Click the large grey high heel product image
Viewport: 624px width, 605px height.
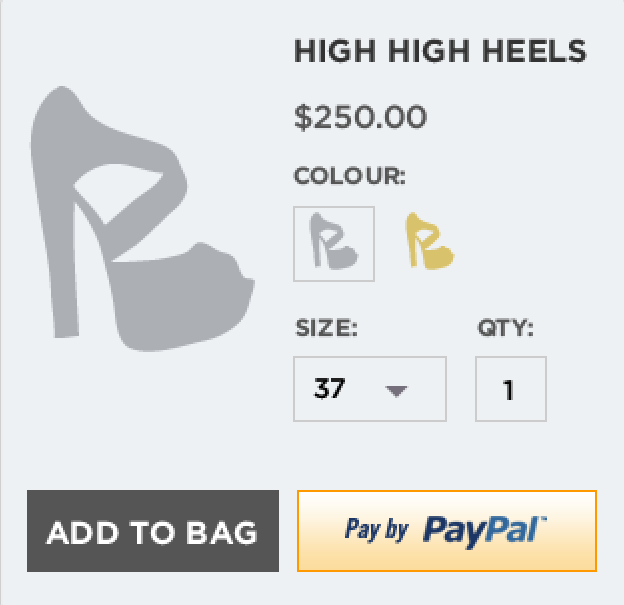tap(142, 219)
